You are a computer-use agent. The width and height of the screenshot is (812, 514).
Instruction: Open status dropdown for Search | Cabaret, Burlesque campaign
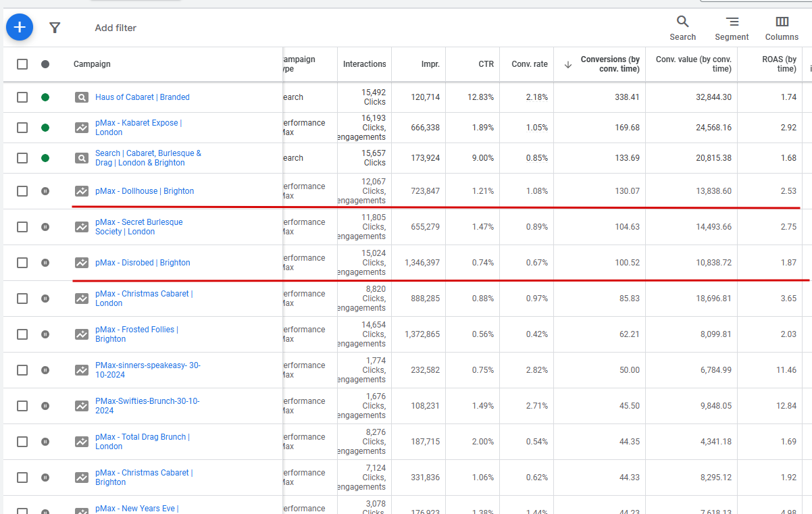(45, 158)
